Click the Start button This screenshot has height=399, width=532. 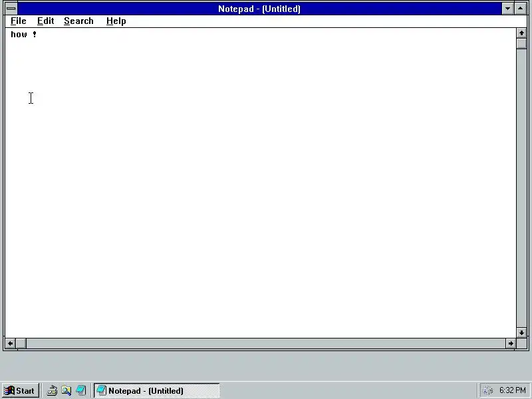tap(21, 391)
